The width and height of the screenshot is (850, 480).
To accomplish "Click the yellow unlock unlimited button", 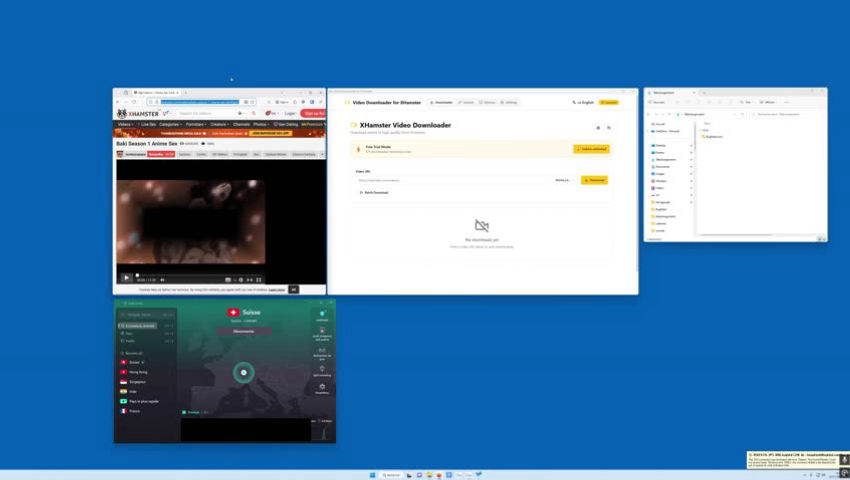I will (x=591, y=149).
